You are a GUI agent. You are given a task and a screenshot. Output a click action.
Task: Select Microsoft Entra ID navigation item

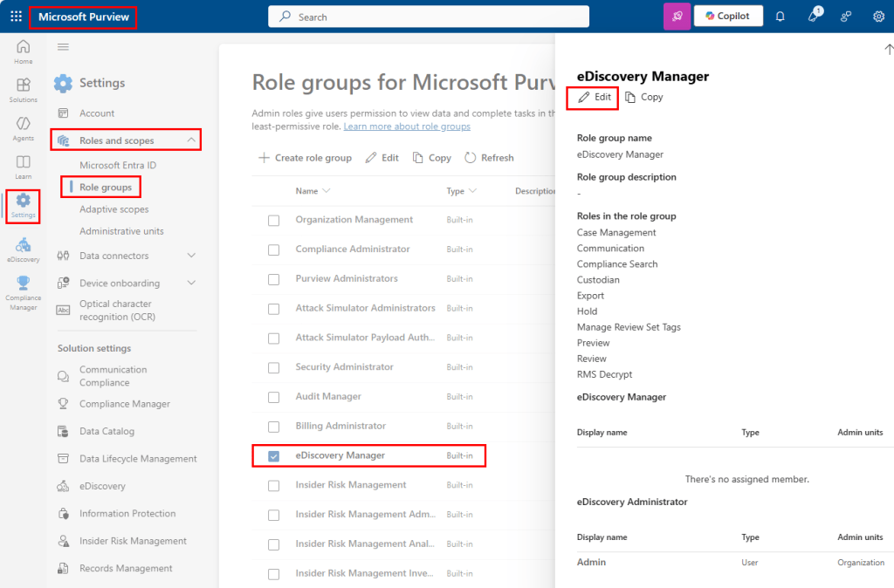117,165
